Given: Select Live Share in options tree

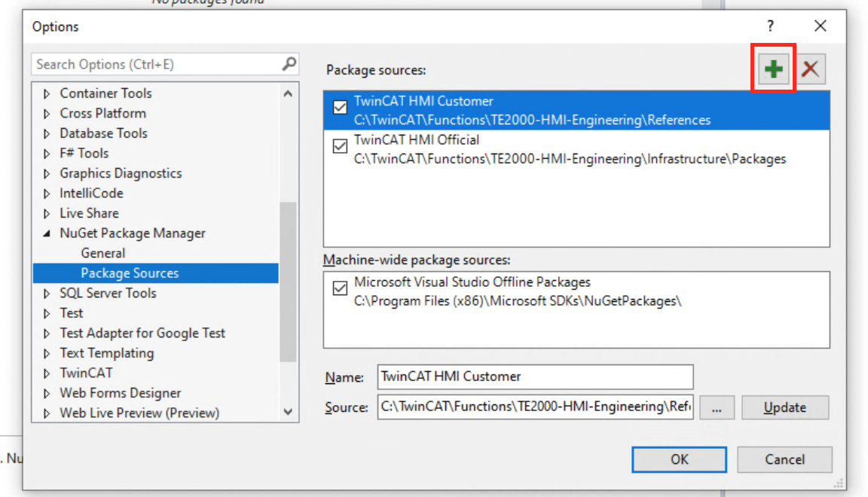Looking at the screenshot, I should 89,213.
